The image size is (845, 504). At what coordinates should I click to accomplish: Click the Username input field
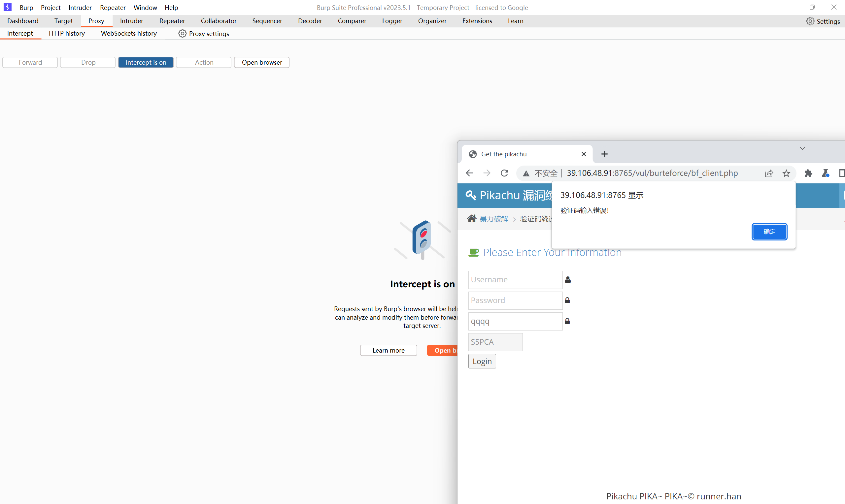point(515,279)
